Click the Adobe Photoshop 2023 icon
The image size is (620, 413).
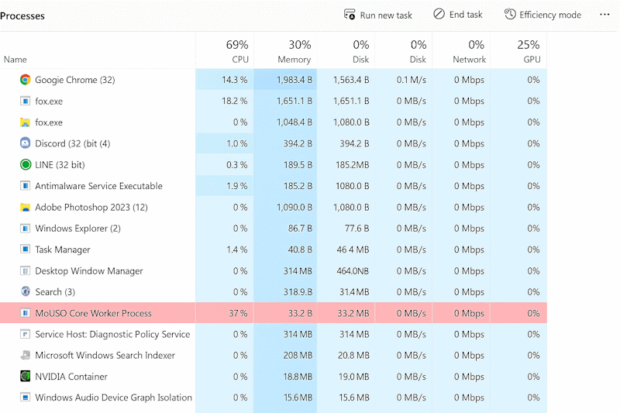click(x=25, y=207)
